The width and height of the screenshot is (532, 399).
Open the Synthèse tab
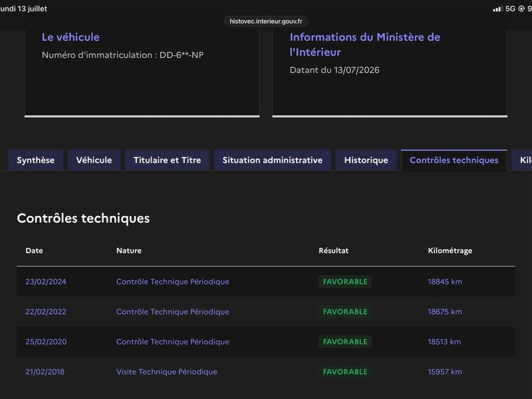36,160
